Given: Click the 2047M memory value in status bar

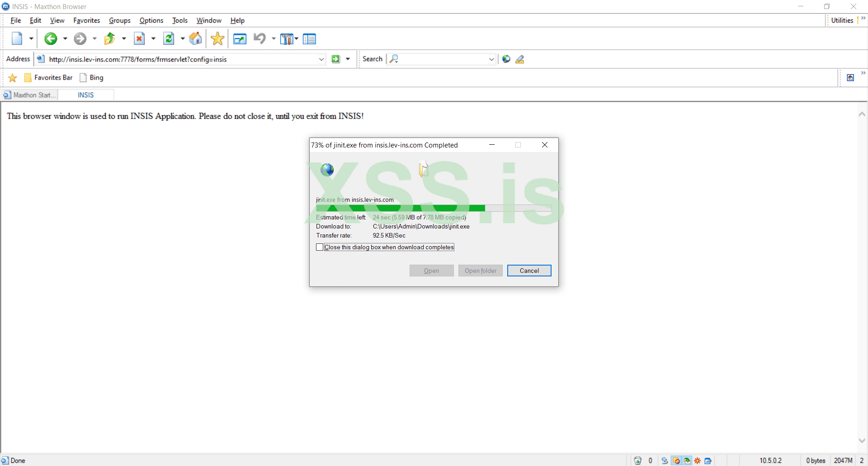Looking at the screenshot, I should coord(843,461).
